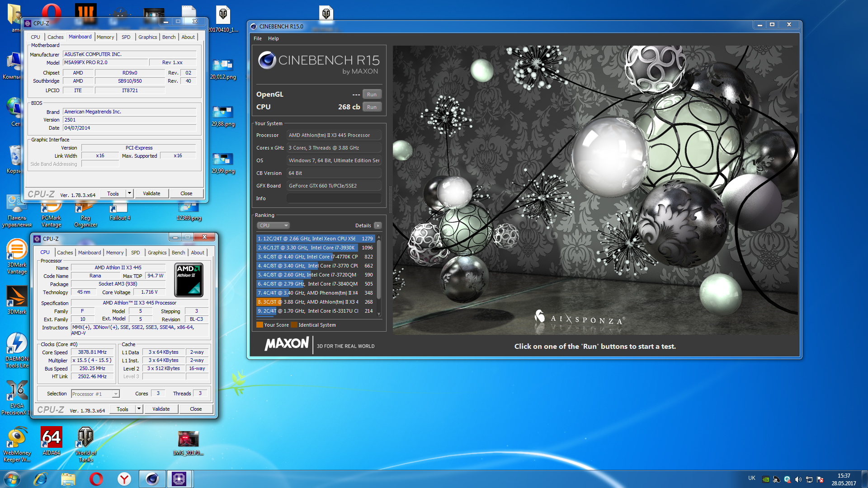Viewport: 868px width, 488px height.
Task: Open the 3DMark Vantage desktop icon
Action: [17, 257]
